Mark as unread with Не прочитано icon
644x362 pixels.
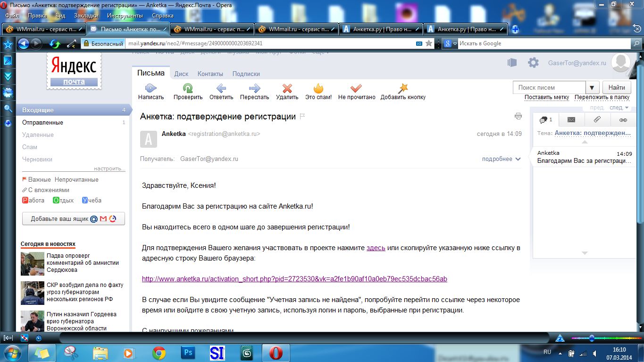[x=356, y=88]
